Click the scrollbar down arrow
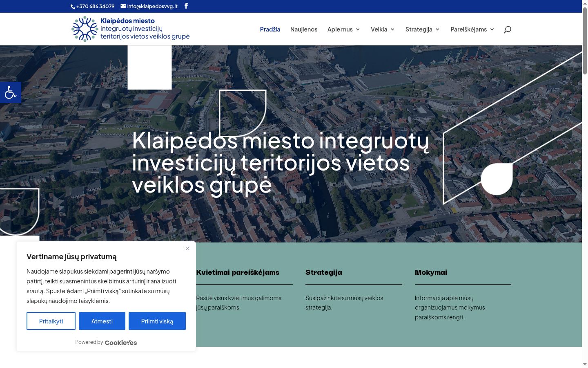 coord(585,364)
